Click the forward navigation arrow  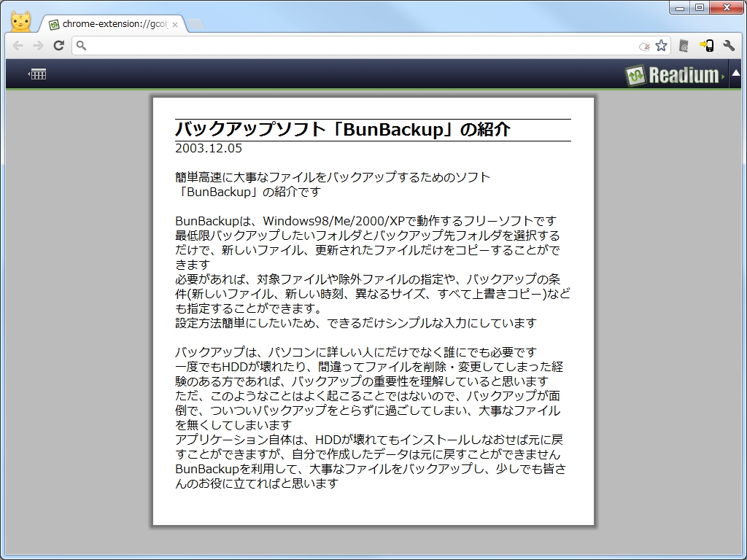pos(38,45)
